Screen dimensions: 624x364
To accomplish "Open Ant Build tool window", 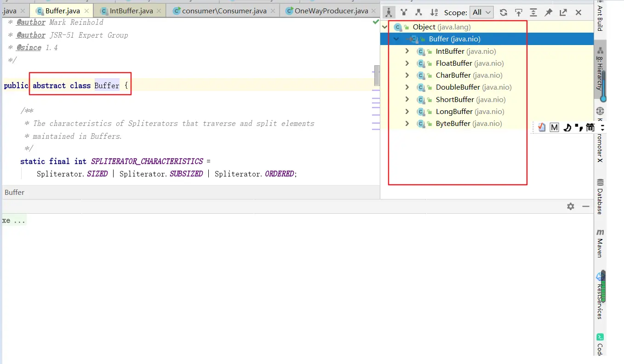I will pos(600,16).
